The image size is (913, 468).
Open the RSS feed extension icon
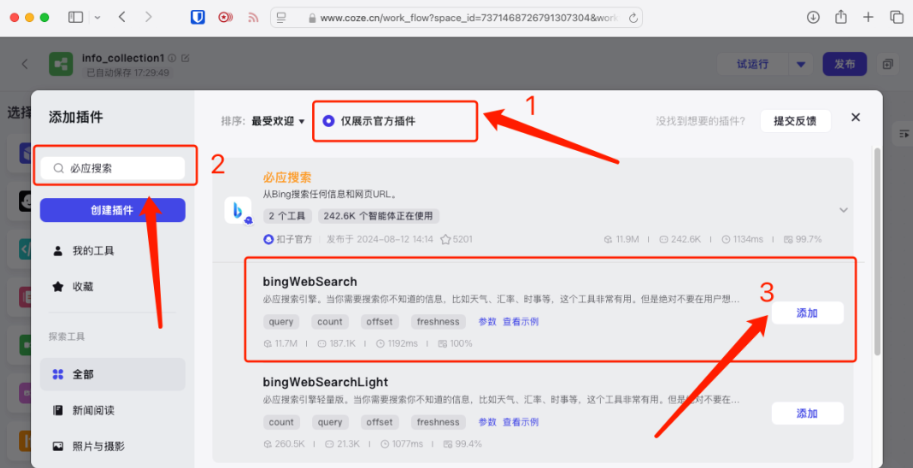coord(253,17)
